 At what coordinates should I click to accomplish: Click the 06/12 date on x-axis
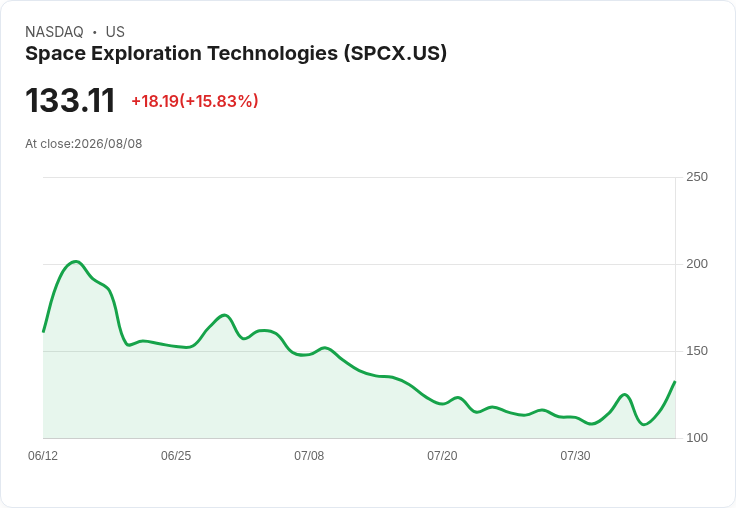43,456
